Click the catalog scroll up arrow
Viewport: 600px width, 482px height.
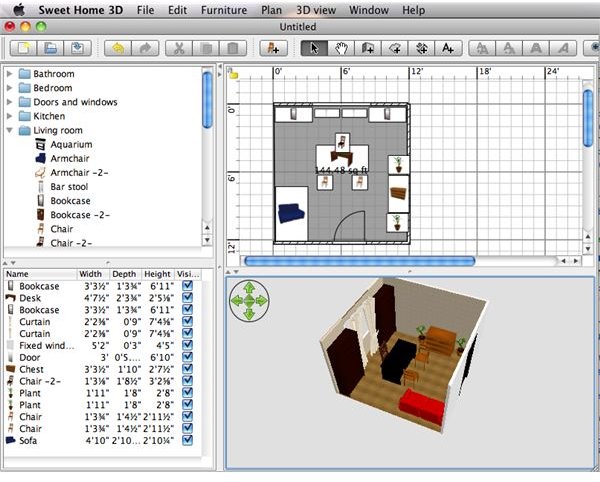click(207, 228)
